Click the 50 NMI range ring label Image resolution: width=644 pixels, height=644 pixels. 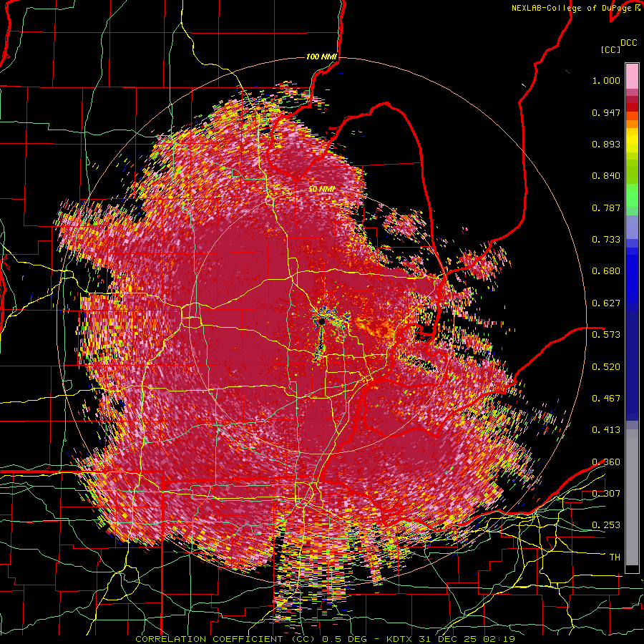(322, 190)
